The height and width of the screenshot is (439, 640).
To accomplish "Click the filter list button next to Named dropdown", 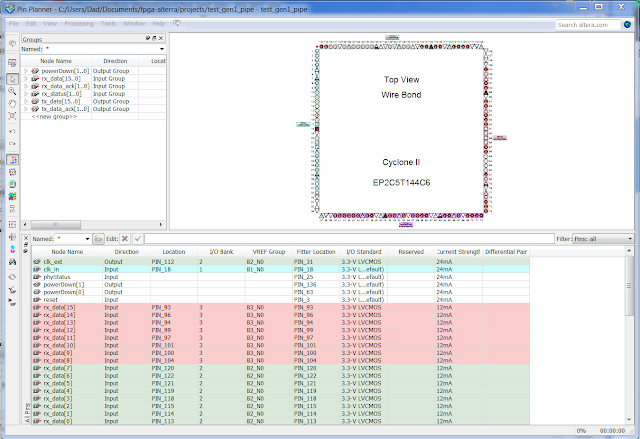I will [x=98, y=239].
